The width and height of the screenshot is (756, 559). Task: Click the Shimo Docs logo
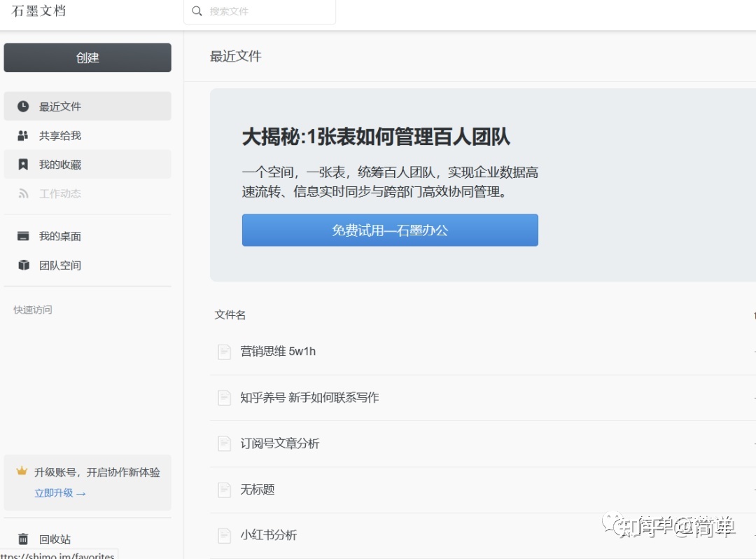pos(38,11)
